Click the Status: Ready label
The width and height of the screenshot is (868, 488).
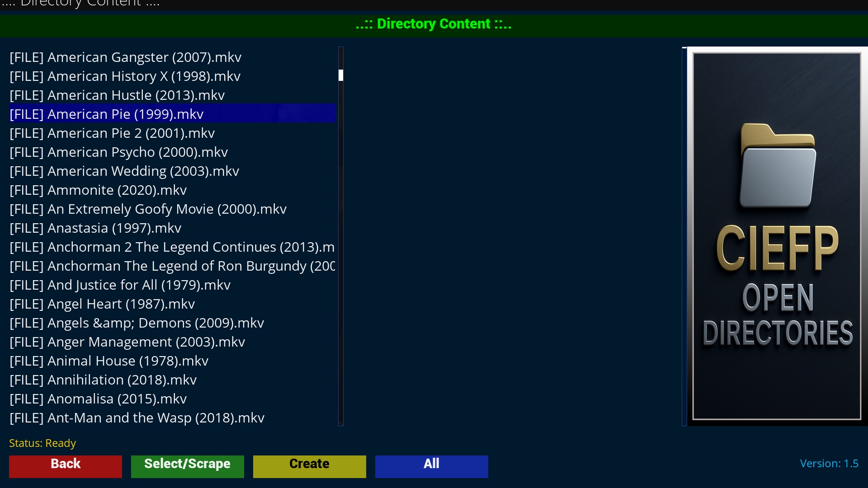[x=42, y=443]
